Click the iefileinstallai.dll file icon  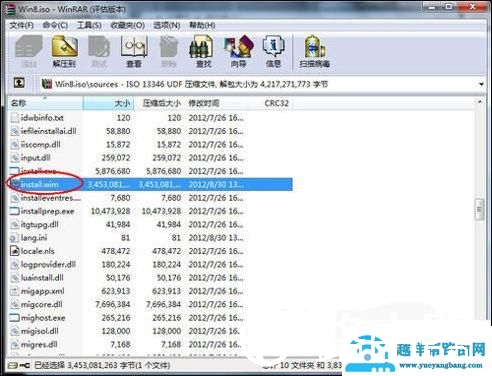pyautogui.click(x=14, y=131)
